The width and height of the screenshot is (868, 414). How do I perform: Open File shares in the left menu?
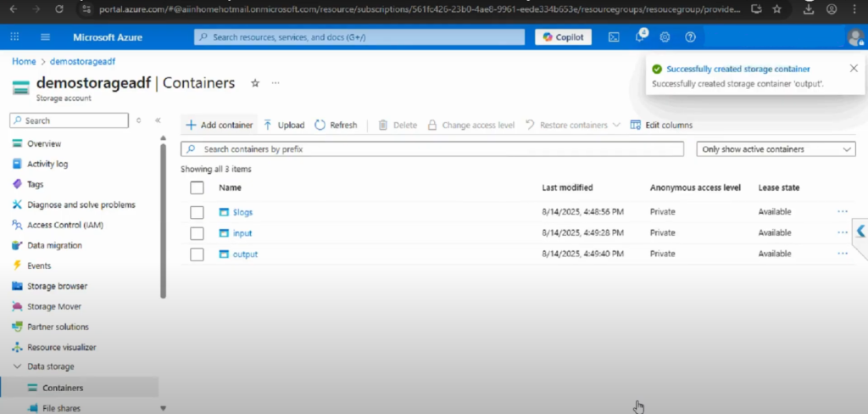click(x=61, y=408)
